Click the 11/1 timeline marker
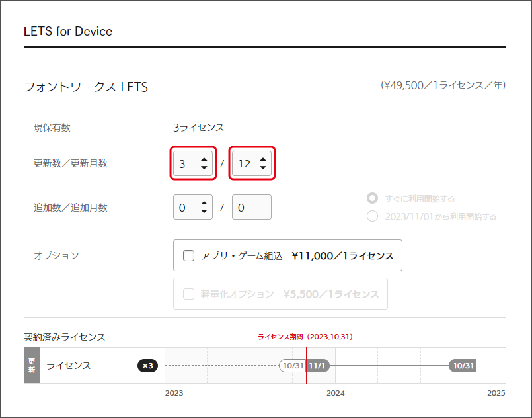The height and width of the screenshot is (418, 532). click(x=316, y=365)
